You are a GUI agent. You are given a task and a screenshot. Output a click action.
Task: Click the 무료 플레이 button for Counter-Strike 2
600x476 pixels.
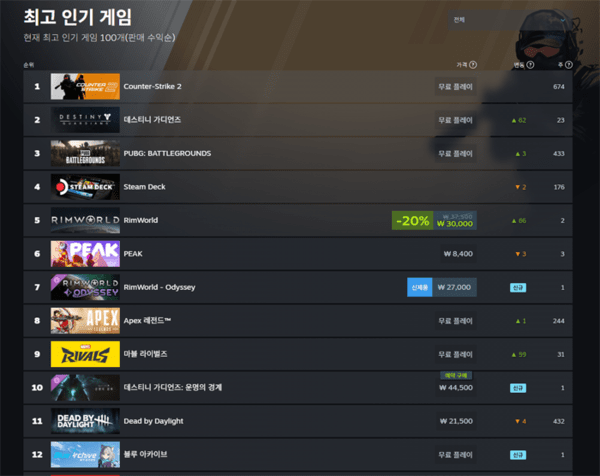pos(455,87)
